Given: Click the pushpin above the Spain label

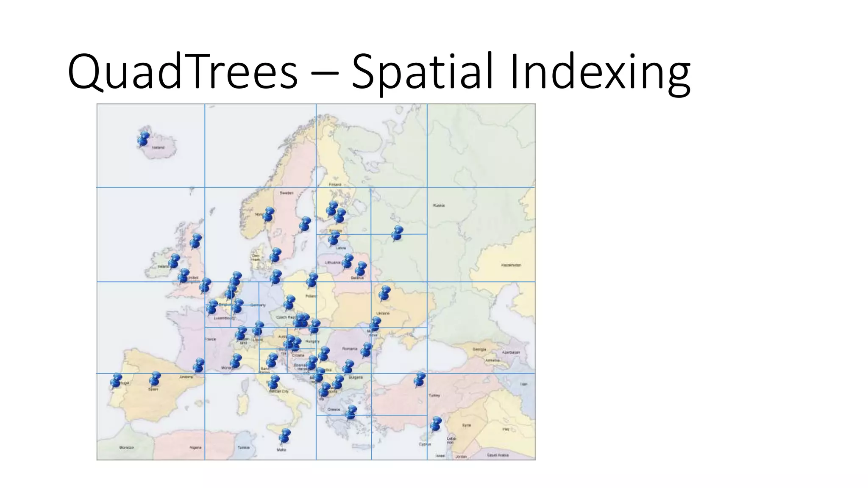Looking at the screenshot, I should coord(155,379).
